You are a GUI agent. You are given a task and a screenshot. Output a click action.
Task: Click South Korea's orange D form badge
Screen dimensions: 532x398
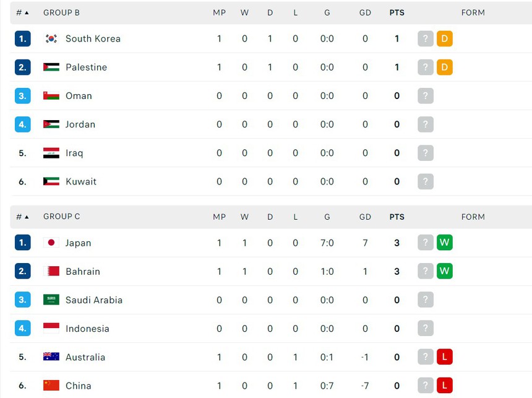tap(444, 38)
